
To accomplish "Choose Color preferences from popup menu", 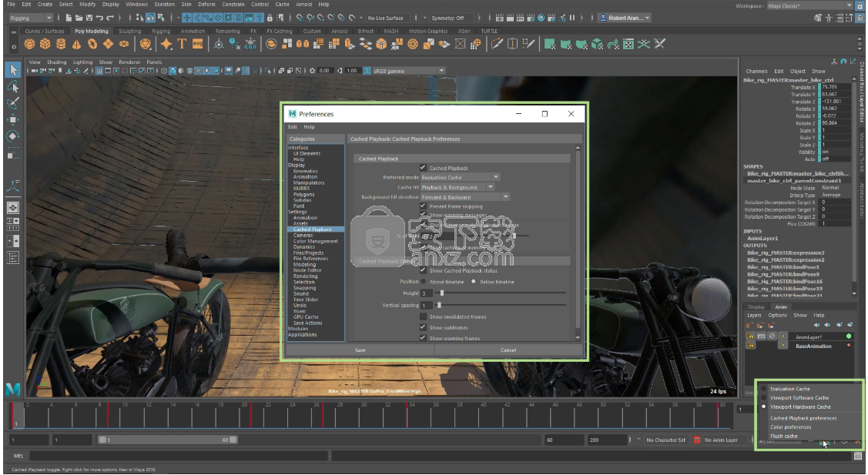I will point(790,426).
